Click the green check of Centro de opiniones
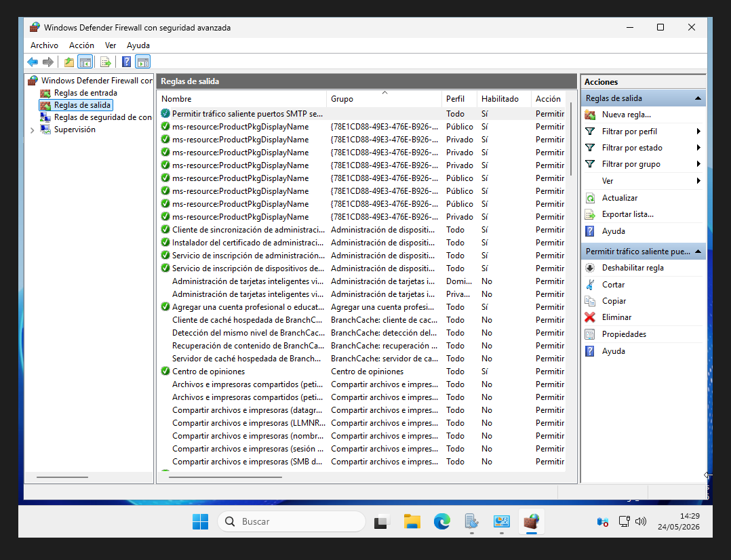 click(x=165, y=371)
